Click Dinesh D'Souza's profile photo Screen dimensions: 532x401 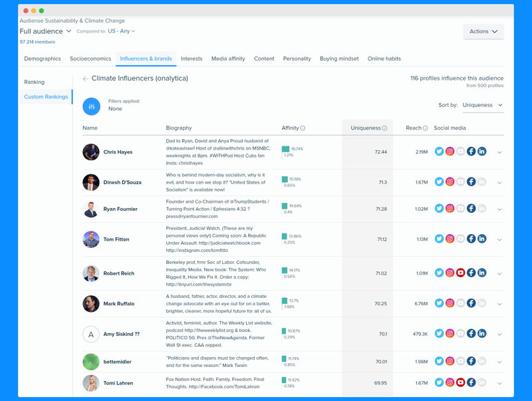click(91, 182)
